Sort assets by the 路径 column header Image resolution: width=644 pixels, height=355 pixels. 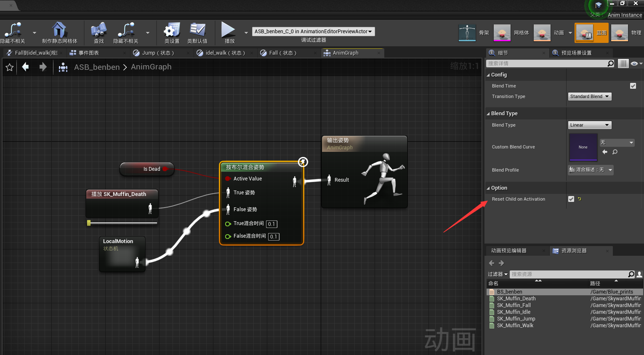pyautogui.click(x=615, y=283)
